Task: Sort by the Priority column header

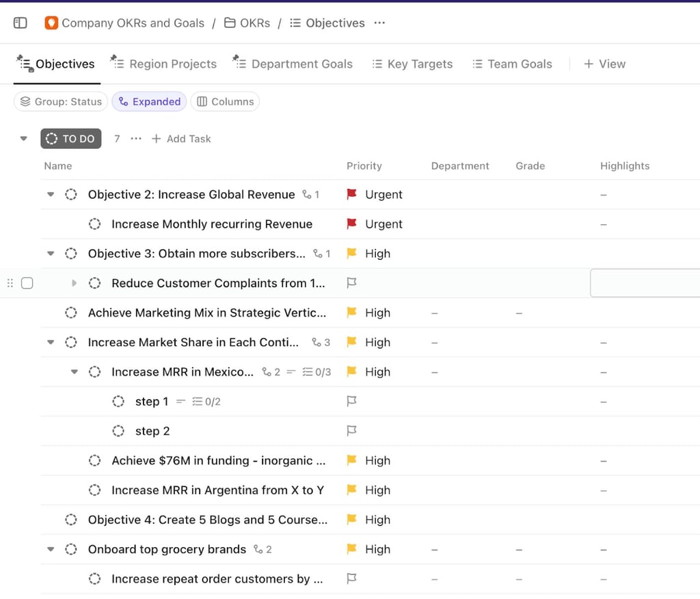Action: point(364,165)
